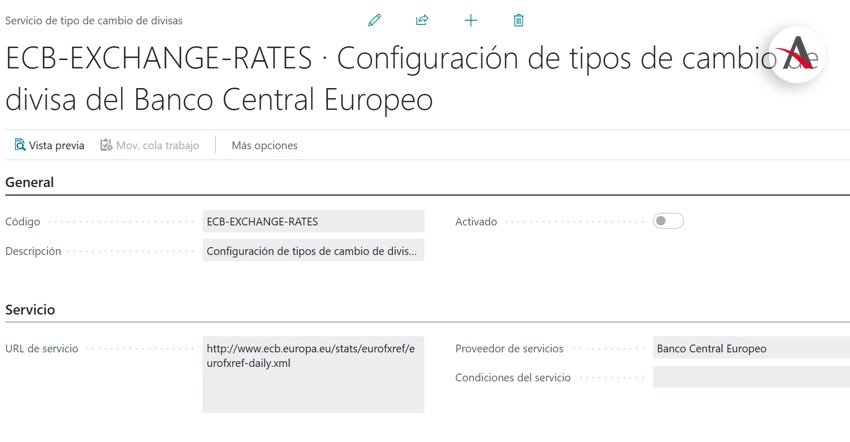Screen dimensions: 850x442
Task: Open Más opciones menu
Action: click(x=265, y=145)
